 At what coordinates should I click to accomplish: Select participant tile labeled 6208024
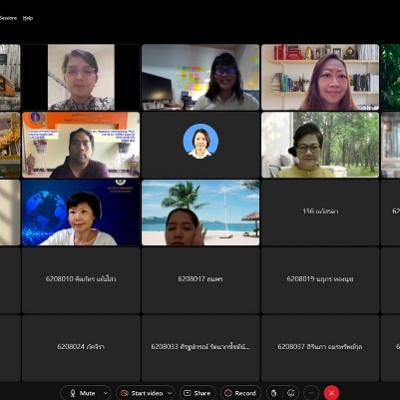81,348
